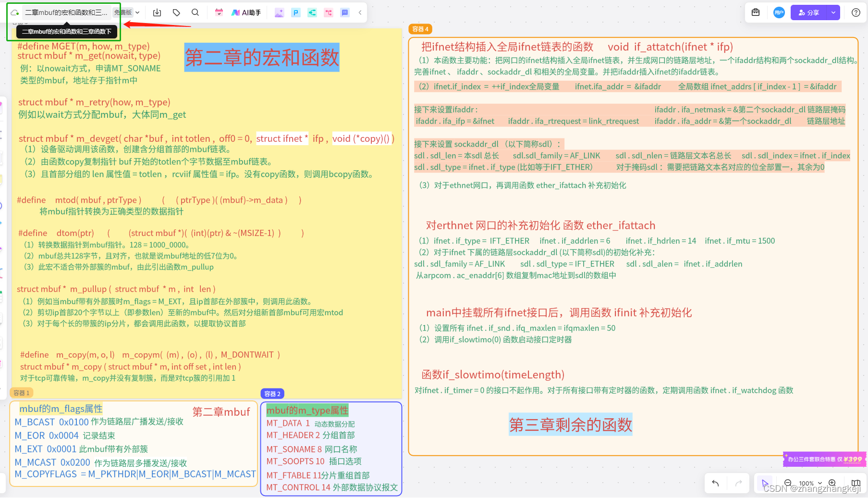Image resolution: width=868 pixels, height=498 pixels.
Task: Click the 第二章mbuf title text
Action: pyautogui.click(x=221, y=412)
